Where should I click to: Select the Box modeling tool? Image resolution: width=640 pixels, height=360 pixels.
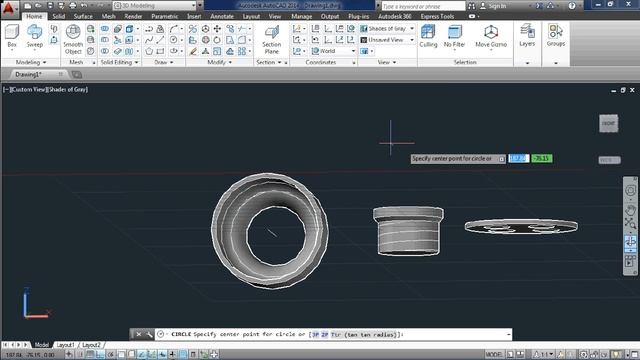click(x=12, y=36)
